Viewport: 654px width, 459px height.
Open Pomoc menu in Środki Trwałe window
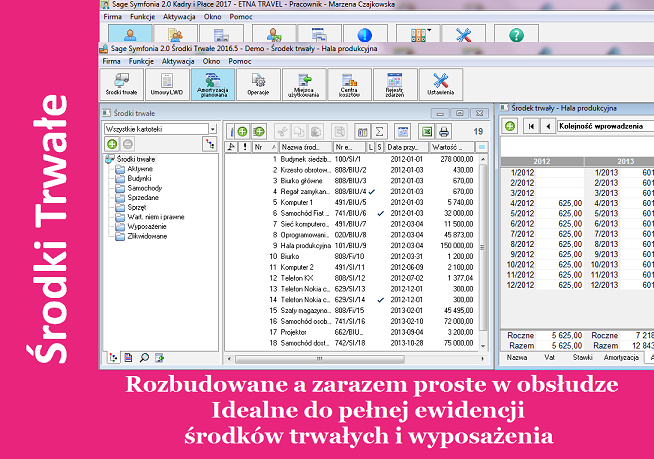click(x=240, y=61)
